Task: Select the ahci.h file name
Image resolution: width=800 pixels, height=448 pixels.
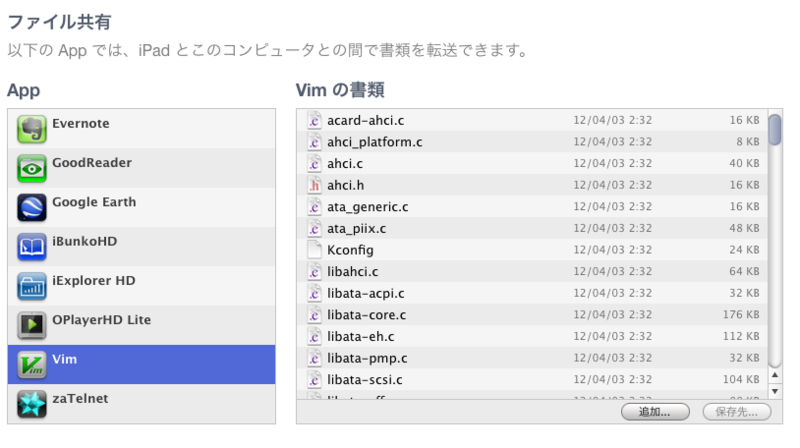Action: pos(345,185)
